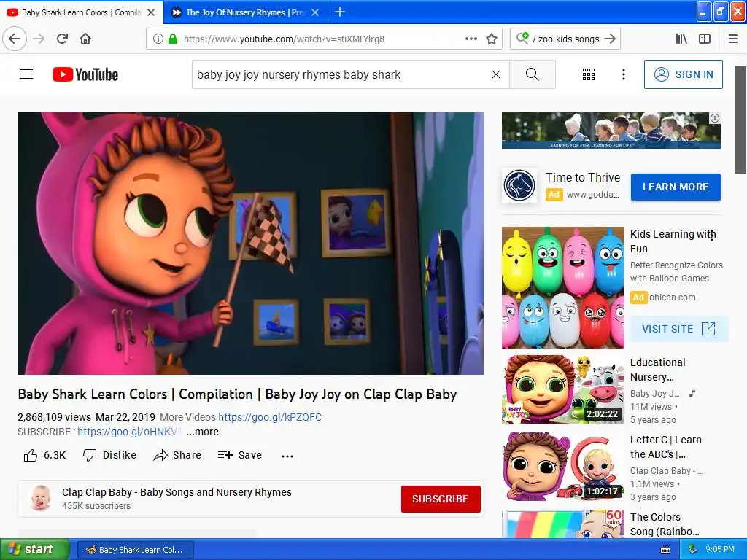Viewport: 747px width, 560px height.
Task: Click the Time to Thrive horse logo
Action: click(519, 185)
